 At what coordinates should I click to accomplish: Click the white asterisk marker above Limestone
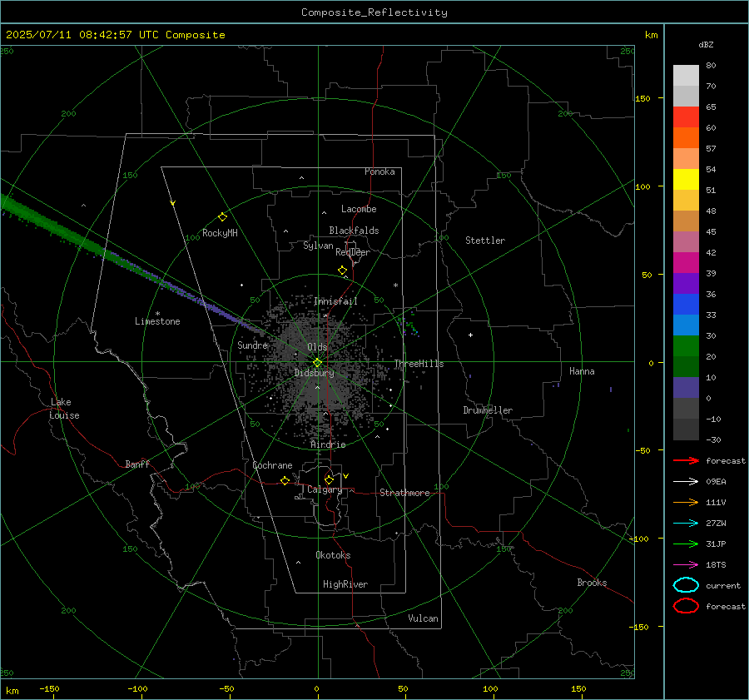[x=157, y=314]
